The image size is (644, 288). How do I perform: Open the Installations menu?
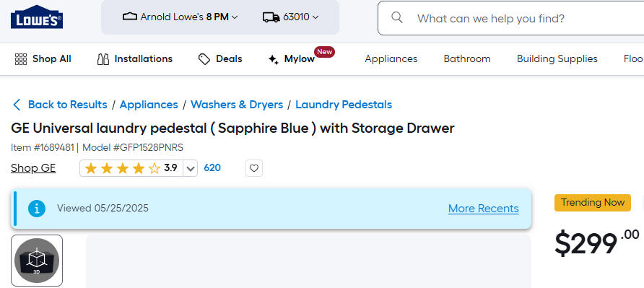pos(135,59)
